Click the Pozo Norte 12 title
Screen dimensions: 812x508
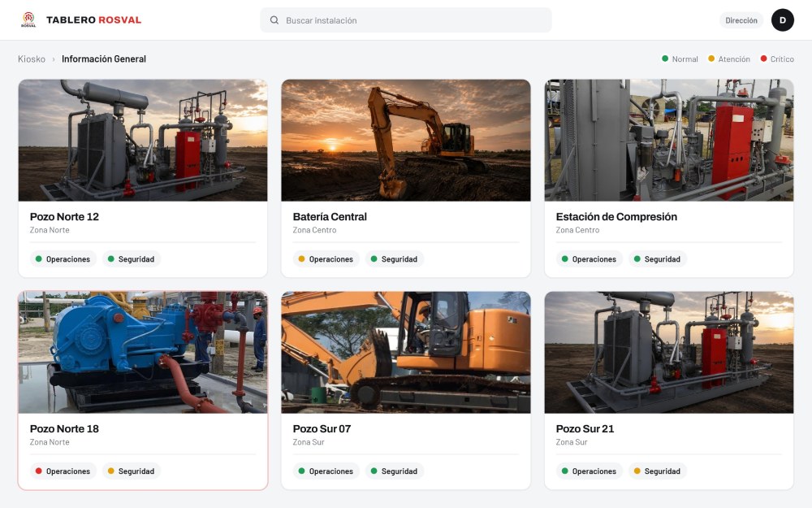pos(64,217)
